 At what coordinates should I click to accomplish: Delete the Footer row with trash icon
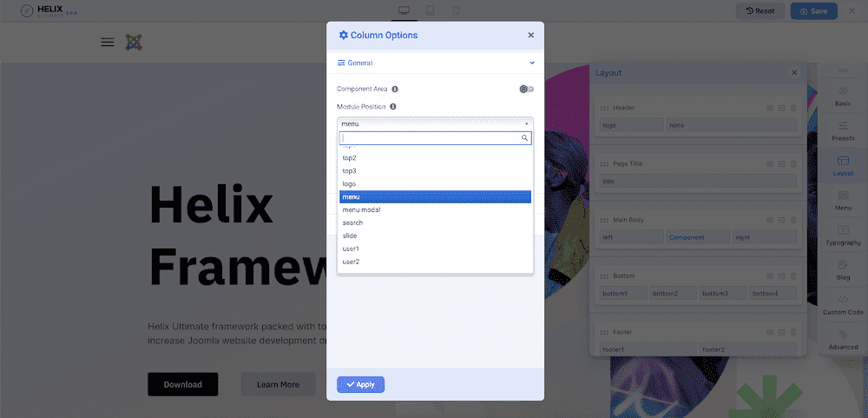793,332
